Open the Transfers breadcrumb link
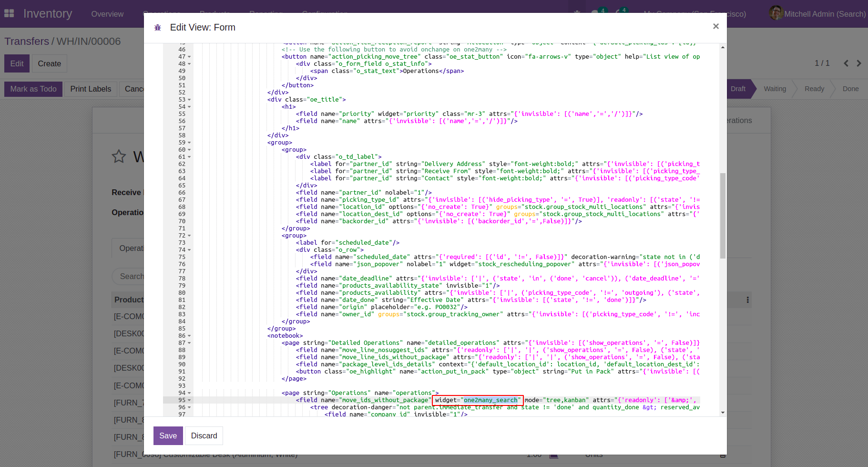Viewport: 868px width, 467px height. (x=27, y=42)
